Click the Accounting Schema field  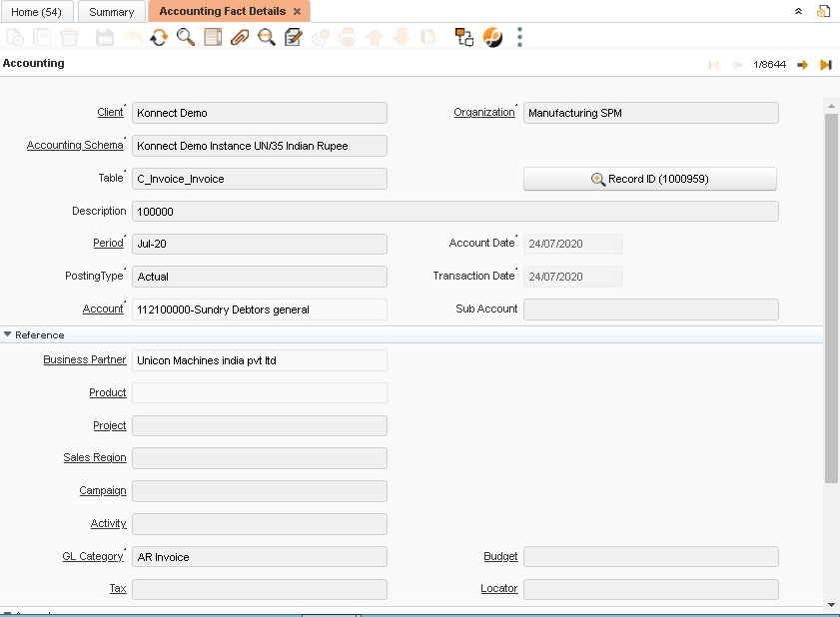click(x=260, y=146)
